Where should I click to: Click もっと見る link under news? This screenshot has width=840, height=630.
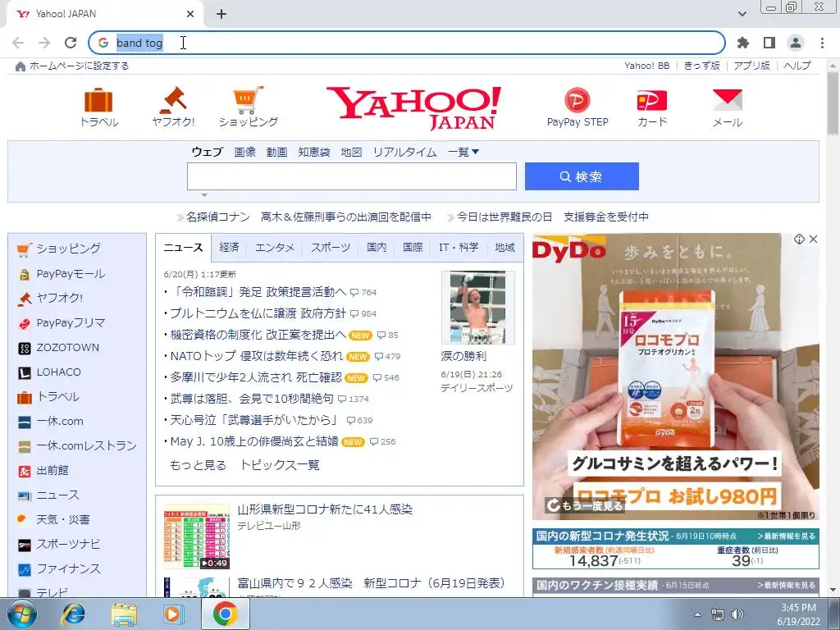(198, 465)
